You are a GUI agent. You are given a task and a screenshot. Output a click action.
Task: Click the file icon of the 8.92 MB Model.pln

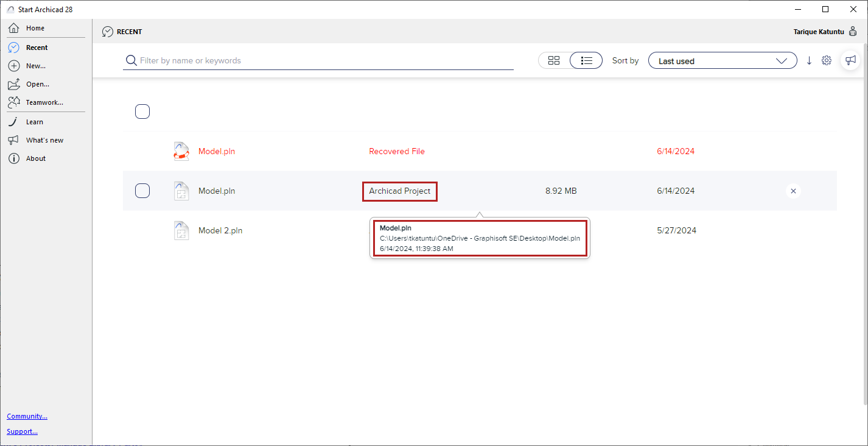tap(181, 191)
